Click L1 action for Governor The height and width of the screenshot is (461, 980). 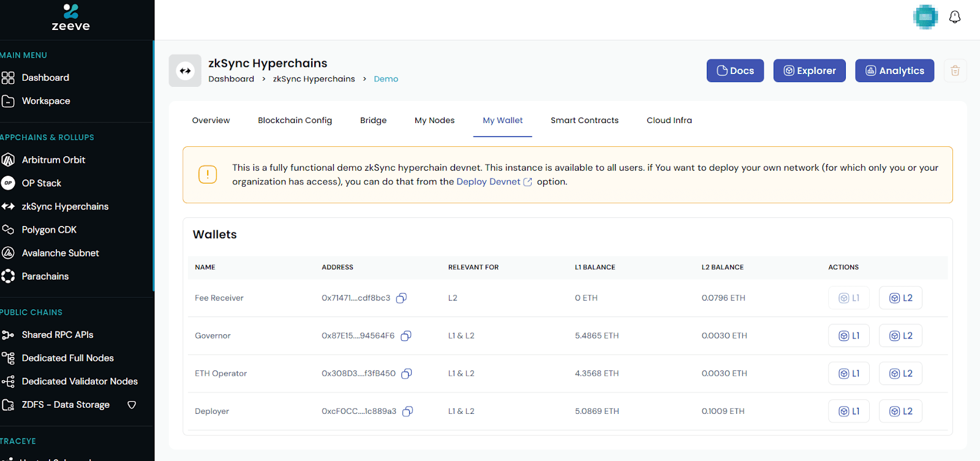tap(848, 336)
